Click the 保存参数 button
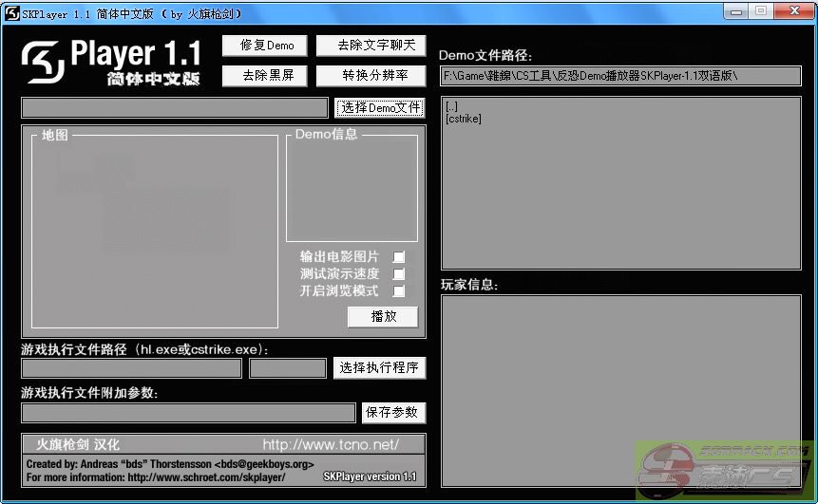This screenshot has width=818, height=504. click(392, 413)
